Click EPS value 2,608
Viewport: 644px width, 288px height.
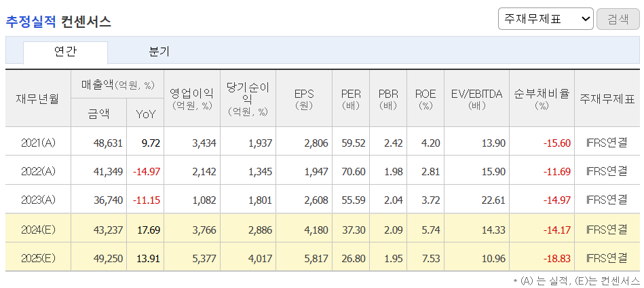click(316, 200)
